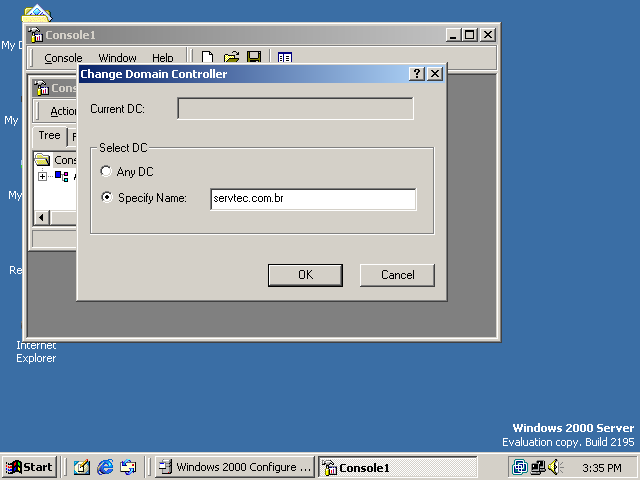The image size is (640, 480).
Task: Click the Specify Name text field
Action: (313, 199)
